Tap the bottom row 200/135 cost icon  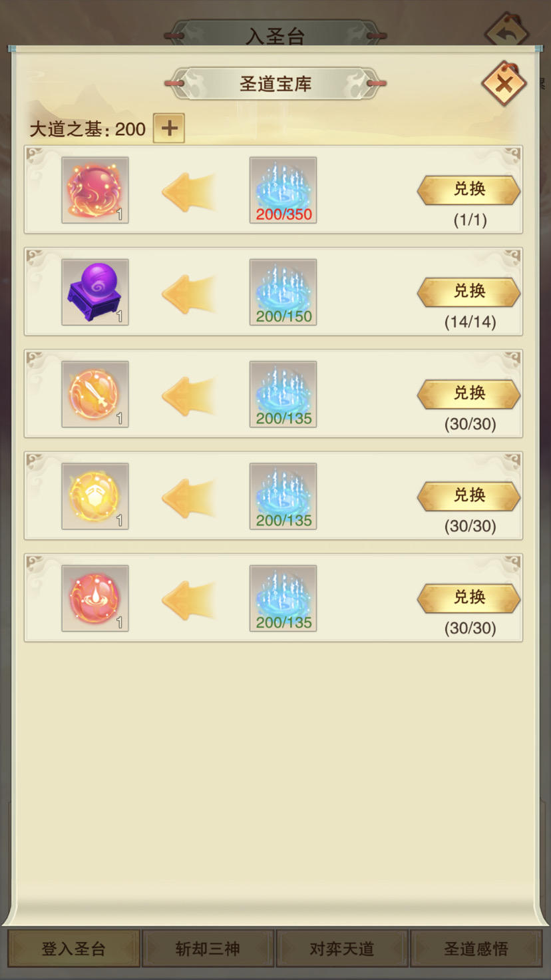[x=283, y=598]
